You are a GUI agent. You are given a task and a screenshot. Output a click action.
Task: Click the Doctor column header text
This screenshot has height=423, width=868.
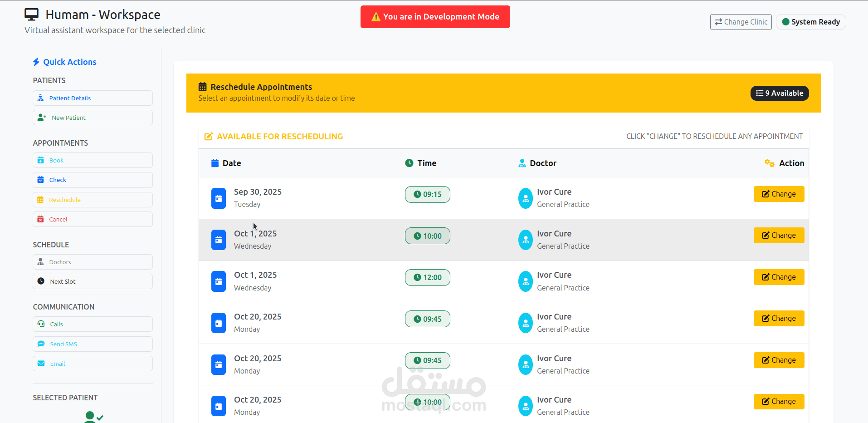[x=543, y=163]
